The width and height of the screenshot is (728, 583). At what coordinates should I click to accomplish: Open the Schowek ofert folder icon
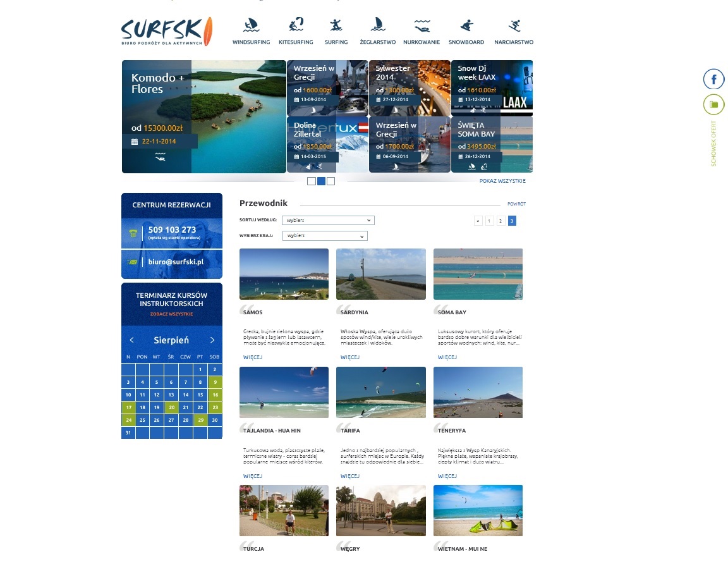click(x=713, y=104)
